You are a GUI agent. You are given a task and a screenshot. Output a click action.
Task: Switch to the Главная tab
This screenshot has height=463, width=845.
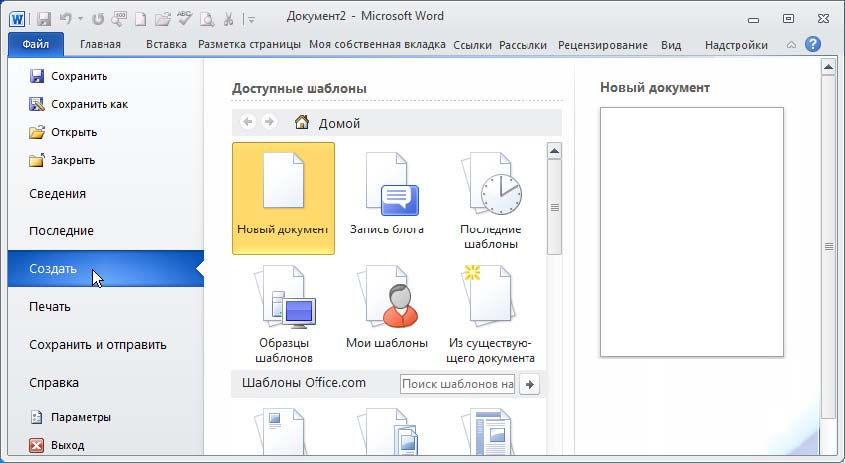click(x=100, y=45)
